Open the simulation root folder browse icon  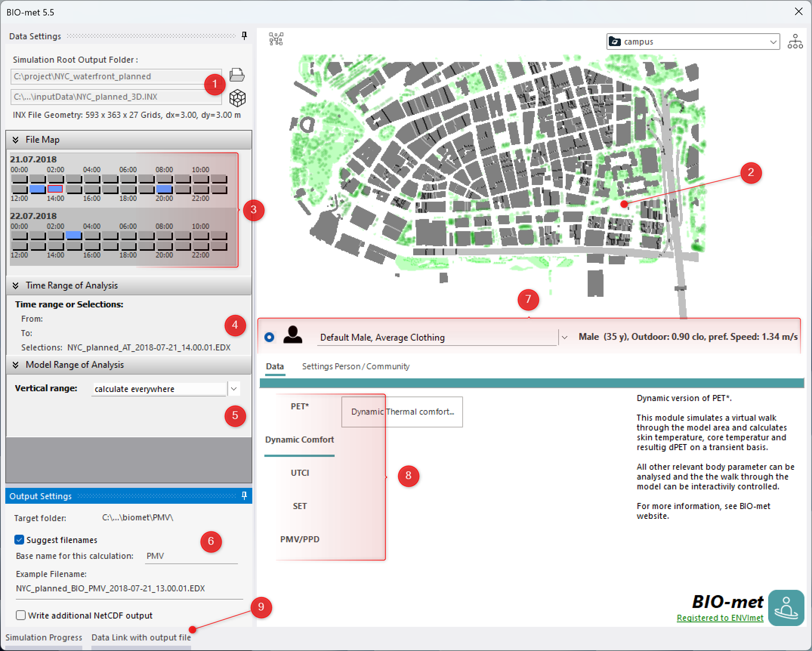(237, 75)
